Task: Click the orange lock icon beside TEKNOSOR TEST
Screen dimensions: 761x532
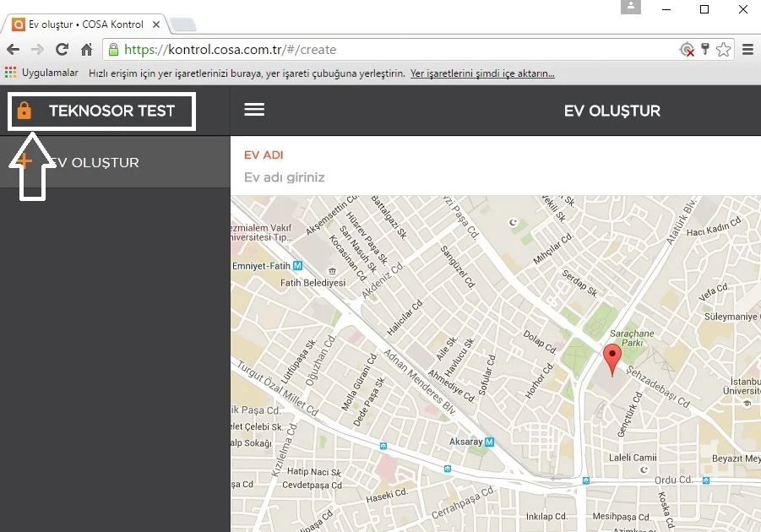Action: pyautogui.click(x=24, y=111)
